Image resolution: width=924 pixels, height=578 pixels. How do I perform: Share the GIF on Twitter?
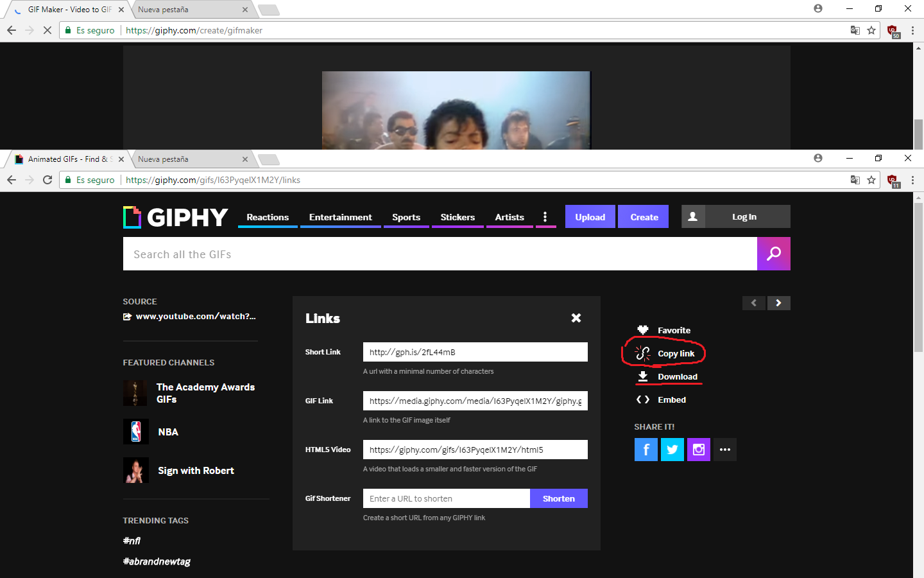click(672, 450)
